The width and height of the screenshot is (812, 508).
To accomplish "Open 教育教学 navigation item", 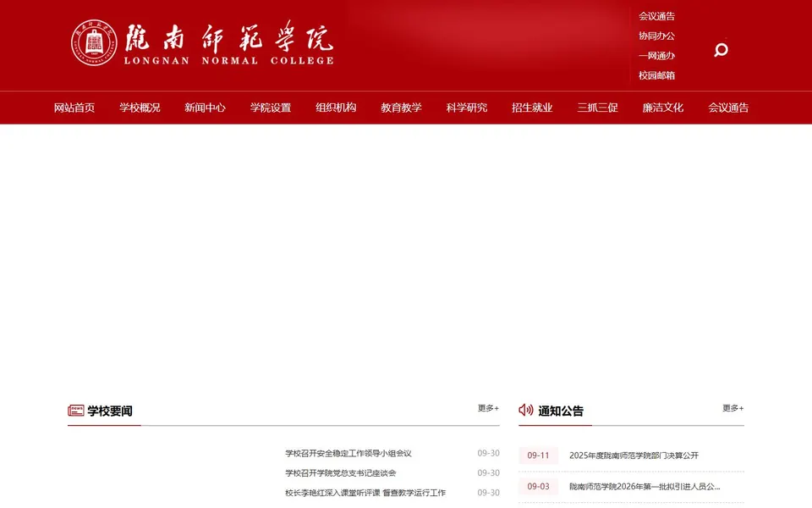I will point(401,108).
